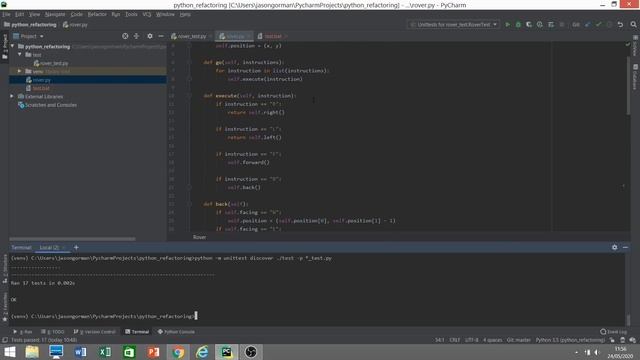The width and height of the screenshot is (640, 360).
Task: Click the editor vertical scrollbar
Action: (628, 86)
